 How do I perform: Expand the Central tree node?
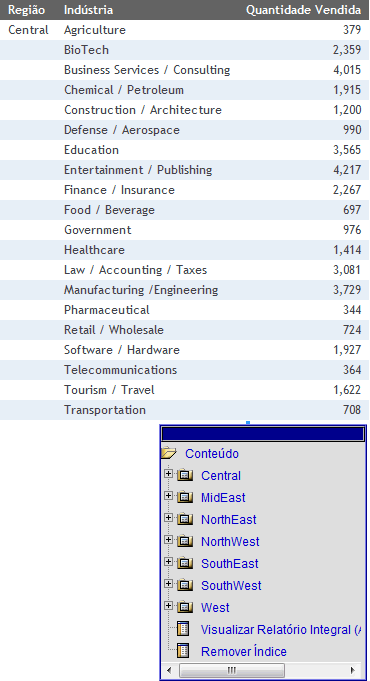click(x=168, y=473)
